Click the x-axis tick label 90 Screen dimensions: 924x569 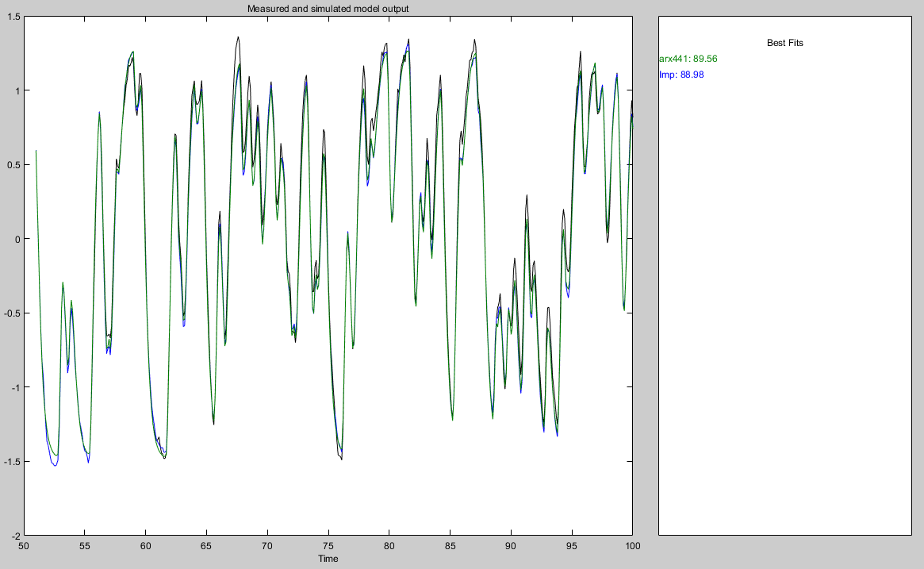click(511, 546)
